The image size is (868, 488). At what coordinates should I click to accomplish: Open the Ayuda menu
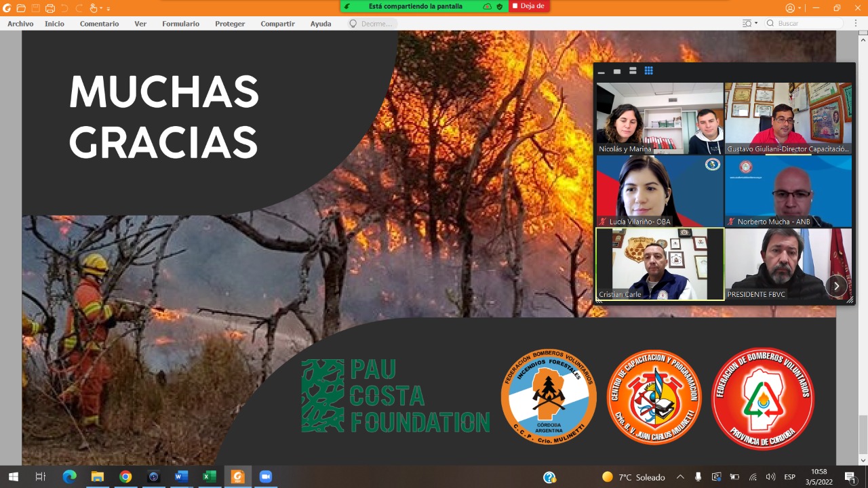click(321, 24)
